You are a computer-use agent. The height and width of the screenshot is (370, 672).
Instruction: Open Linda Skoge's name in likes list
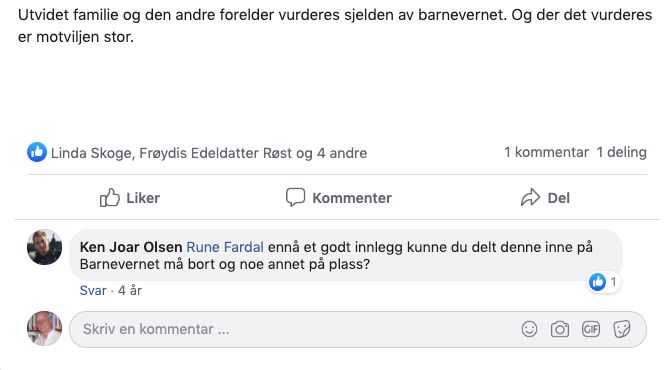91,153
